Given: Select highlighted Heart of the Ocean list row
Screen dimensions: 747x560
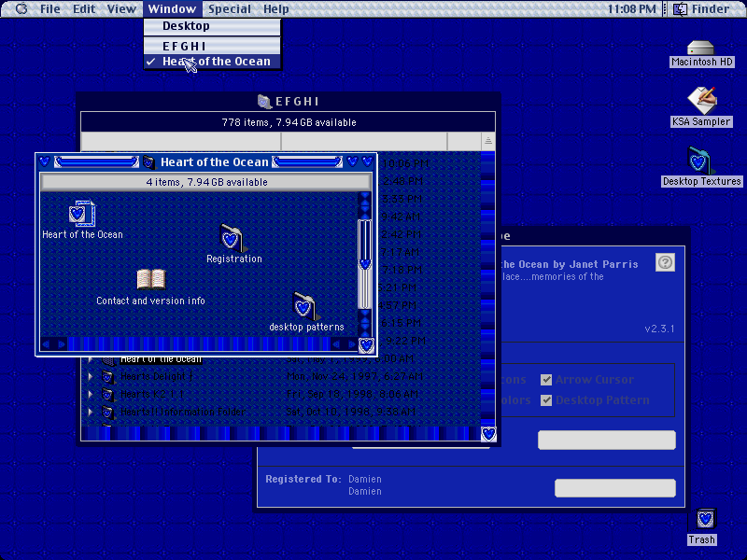Looking at the screenshot, I should 161,360.
